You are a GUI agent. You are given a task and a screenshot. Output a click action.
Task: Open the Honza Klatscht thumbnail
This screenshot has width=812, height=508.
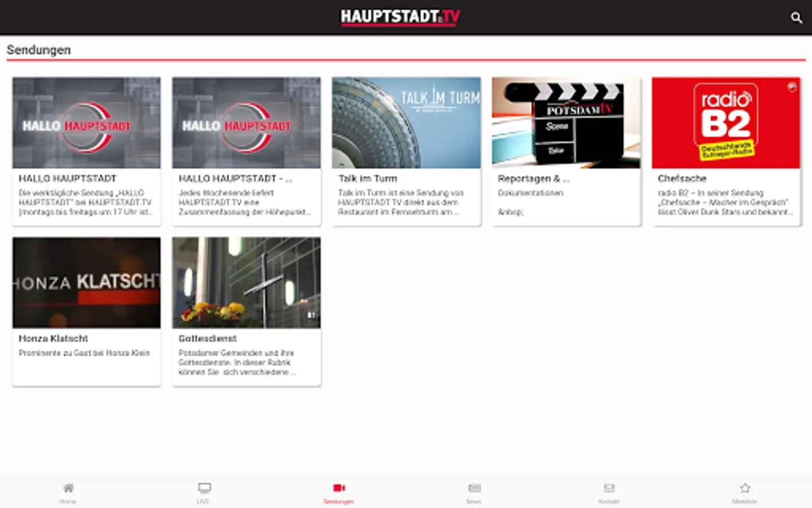(x=86, y=283)
